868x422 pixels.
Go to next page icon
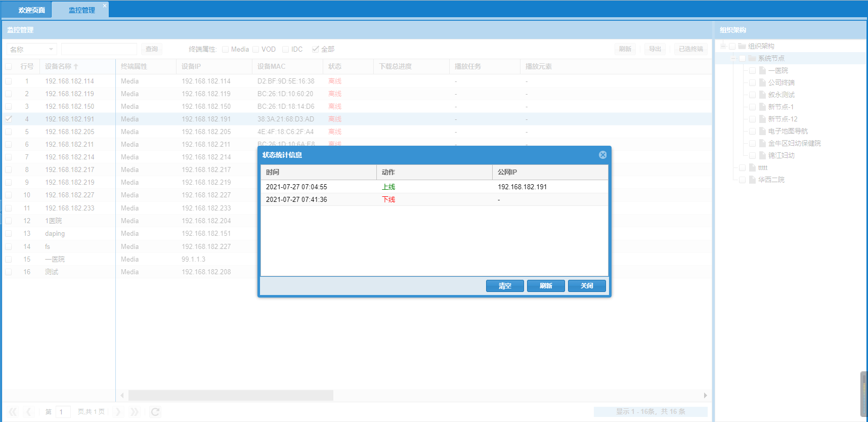coord(118,412)
